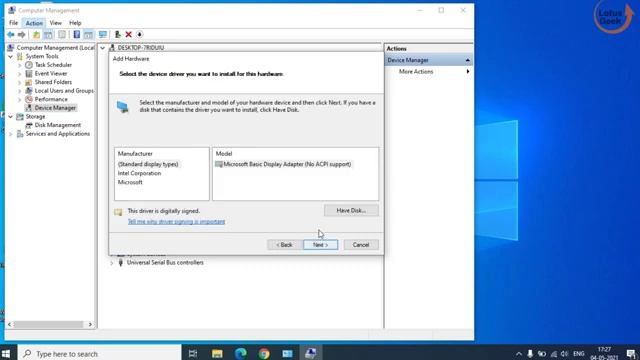Screen dimensions: 640x360
Task: Open More Actions submenu
Action: pos(428,71)
